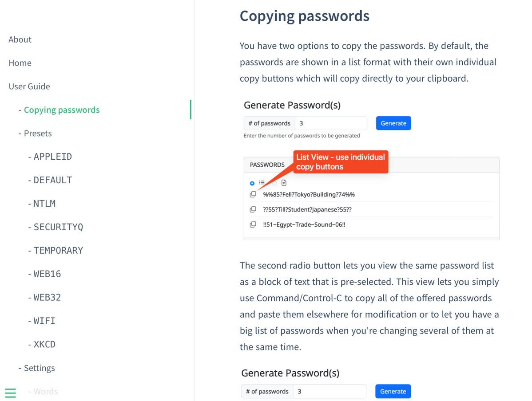
Task: Open the APPLEID preset link
Action: (52, 157)
